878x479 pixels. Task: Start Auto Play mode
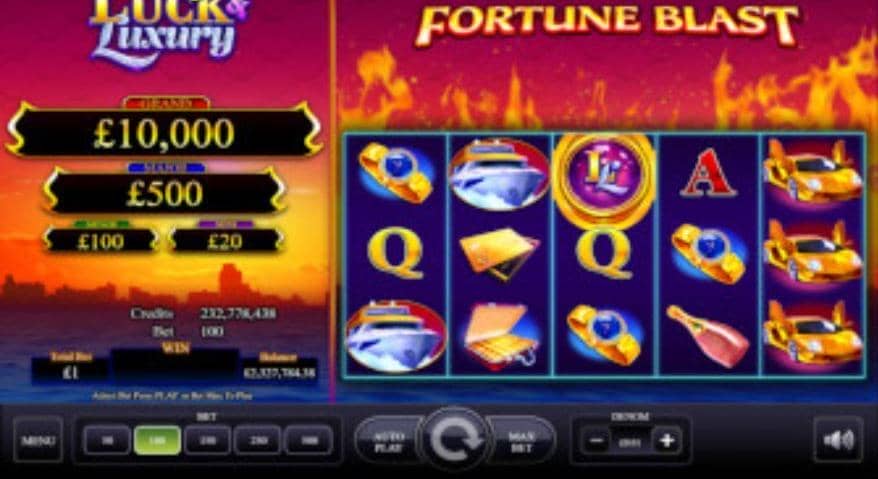389,441
